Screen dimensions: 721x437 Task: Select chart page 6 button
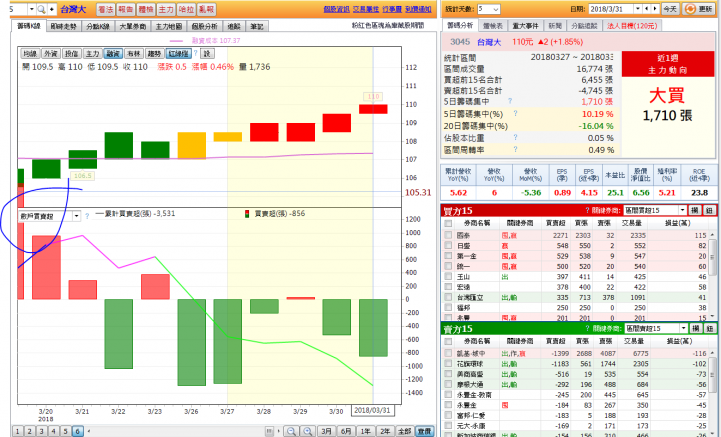pyautogui.click(x=77, y=431)
